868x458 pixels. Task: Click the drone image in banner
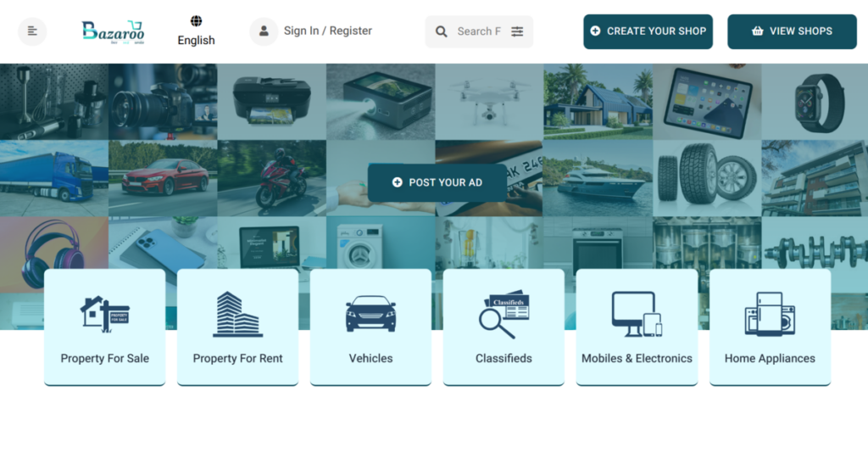489,101
